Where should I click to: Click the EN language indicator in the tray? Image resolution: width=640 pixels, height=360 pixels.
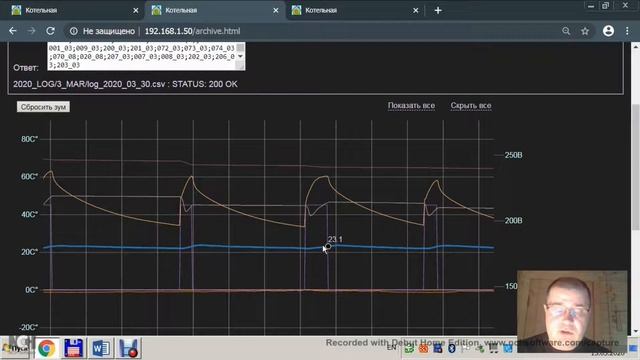click(x=391, y=347)
